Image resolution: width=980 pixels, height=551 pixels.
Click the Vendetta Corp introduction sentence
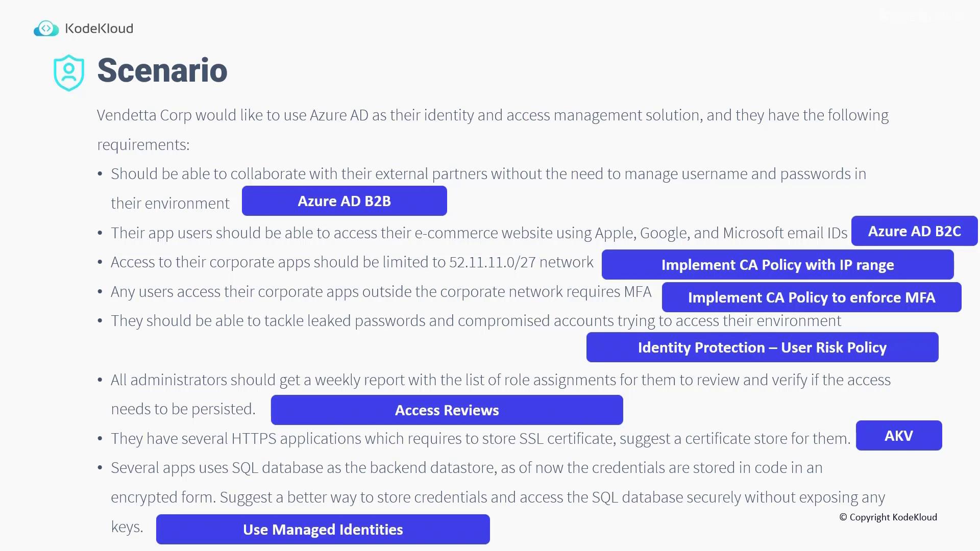pyautogui.click(x=492, y=115)
